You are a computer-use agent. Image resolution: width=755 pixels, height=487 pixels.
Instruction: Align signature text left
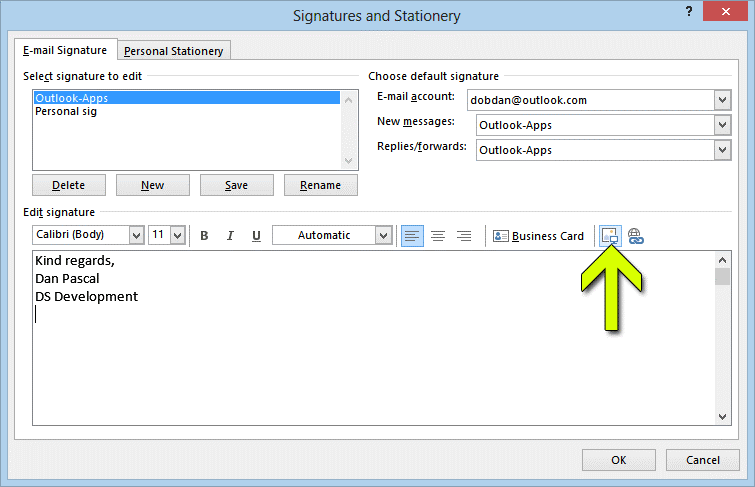pyautogui.click(x=412, y=236)
